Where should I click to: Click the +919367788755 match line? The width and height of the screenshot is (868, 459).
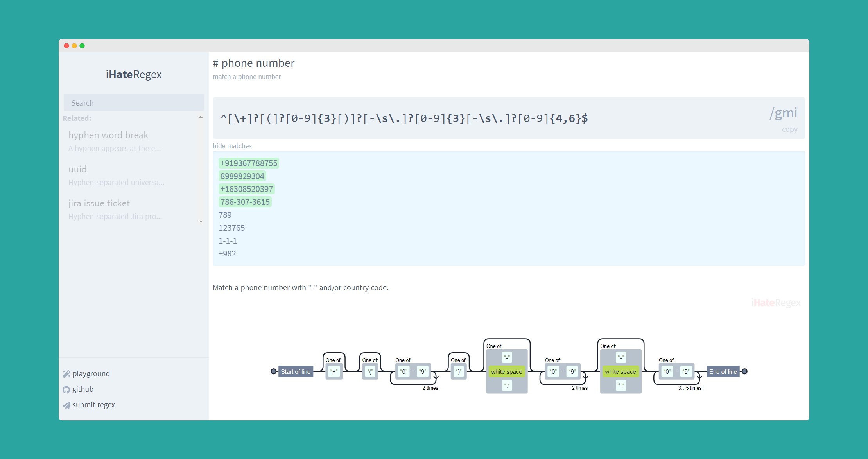coord(249,163)
